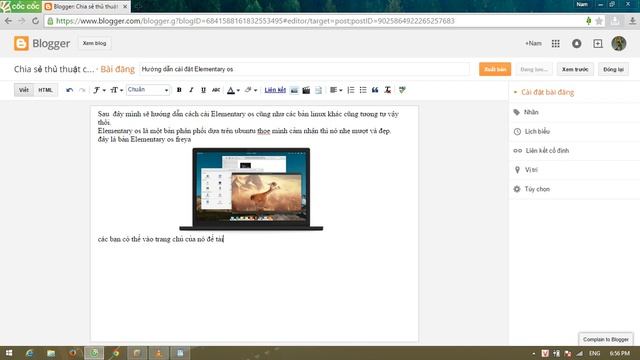Screen dimensions: 640x360
Task: Click the Chia sẻ thủ thuật blog title
Action: tap(54, 69)
